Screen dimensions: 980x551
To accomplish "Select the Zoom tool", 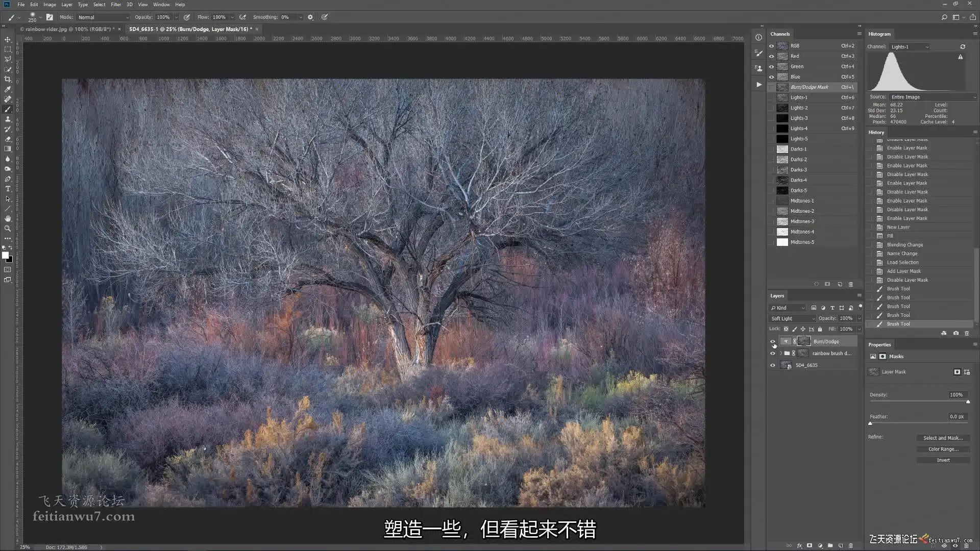I will click(x=8, y=229).
